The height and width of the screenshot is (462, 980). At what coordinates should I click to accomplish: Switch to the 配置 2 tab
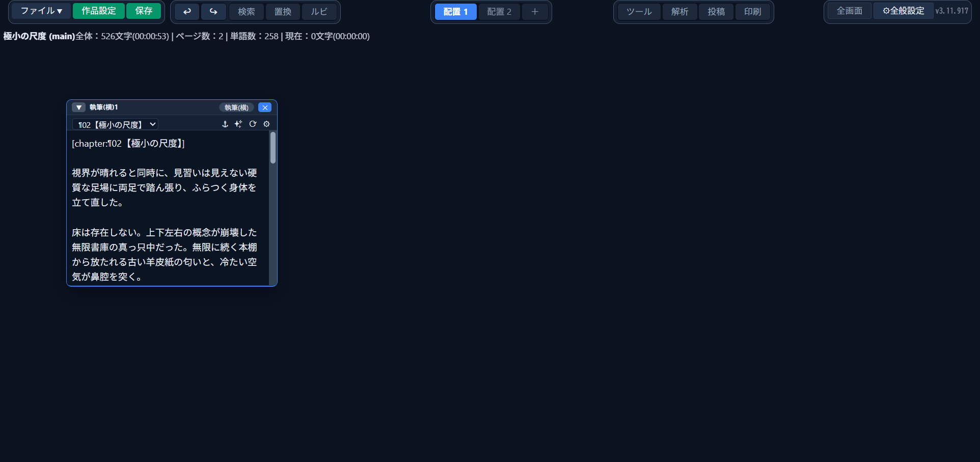pos(499,12)
